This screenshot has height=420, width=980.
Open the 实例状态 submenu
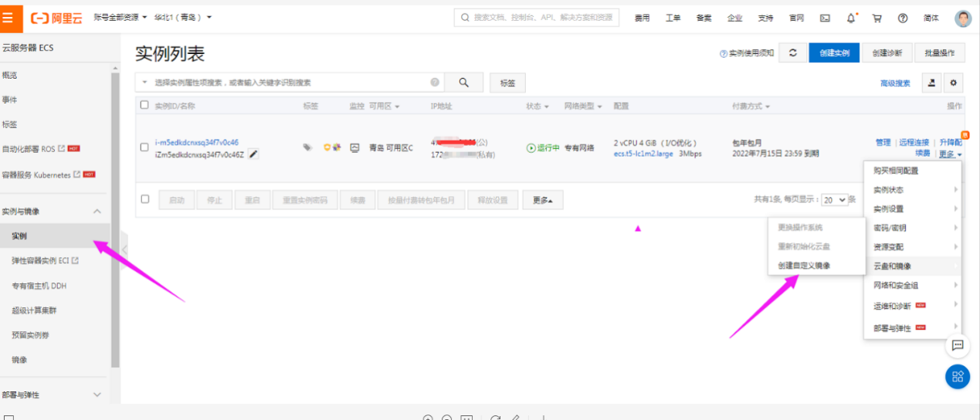(x=912, y=190)
